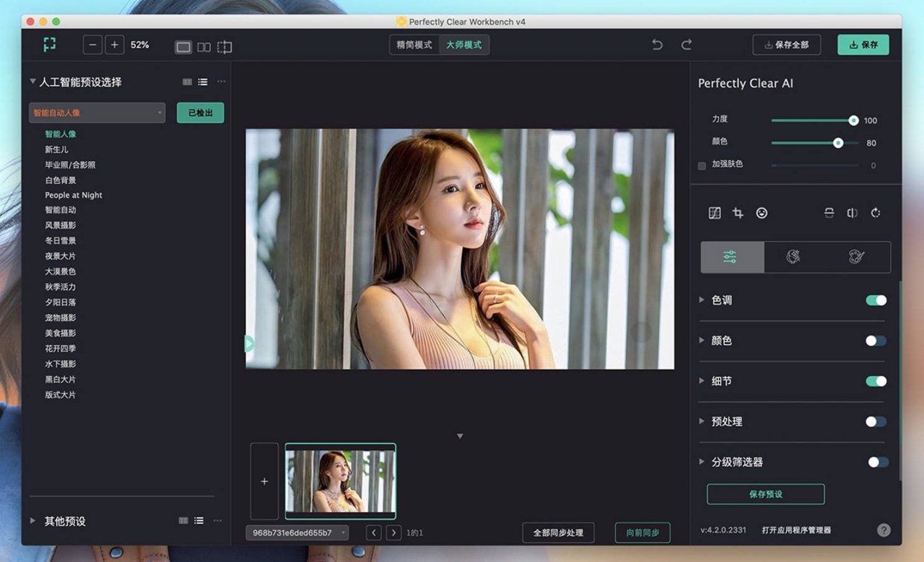
Task: Expand the 其他预设 section
Action: [x=33, y=521]
